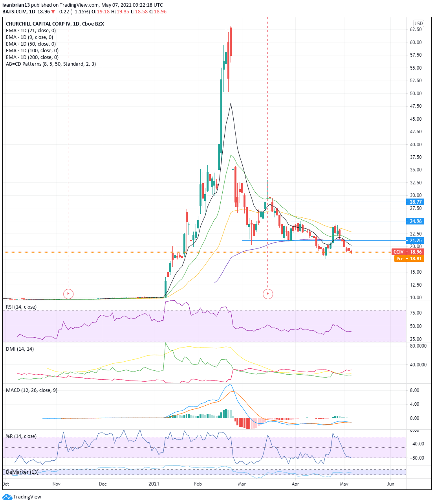Select the EMA 200 close legend entry

[x=32, y=57]
